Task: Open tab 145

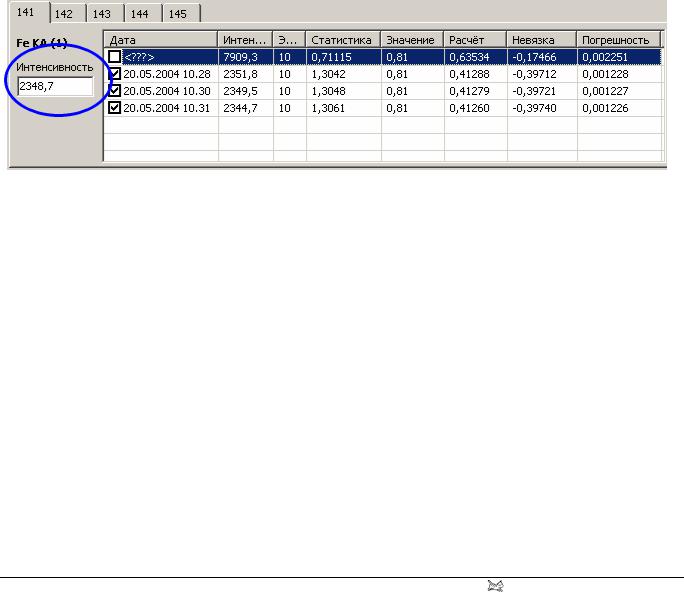Action: tap(181, 14)
